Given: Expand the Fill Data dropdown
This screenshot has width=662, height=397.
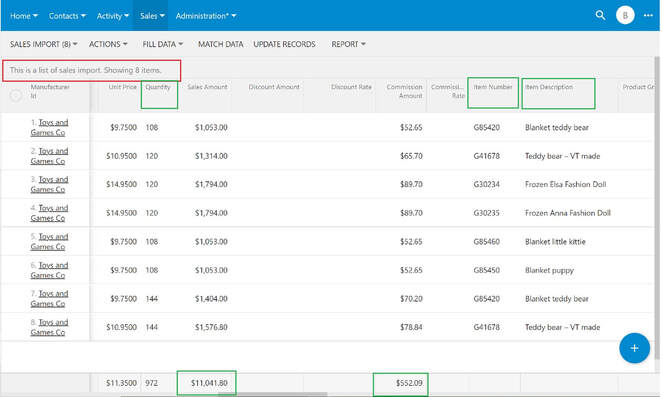Looking at the screenshot, I should click(163, 44).
